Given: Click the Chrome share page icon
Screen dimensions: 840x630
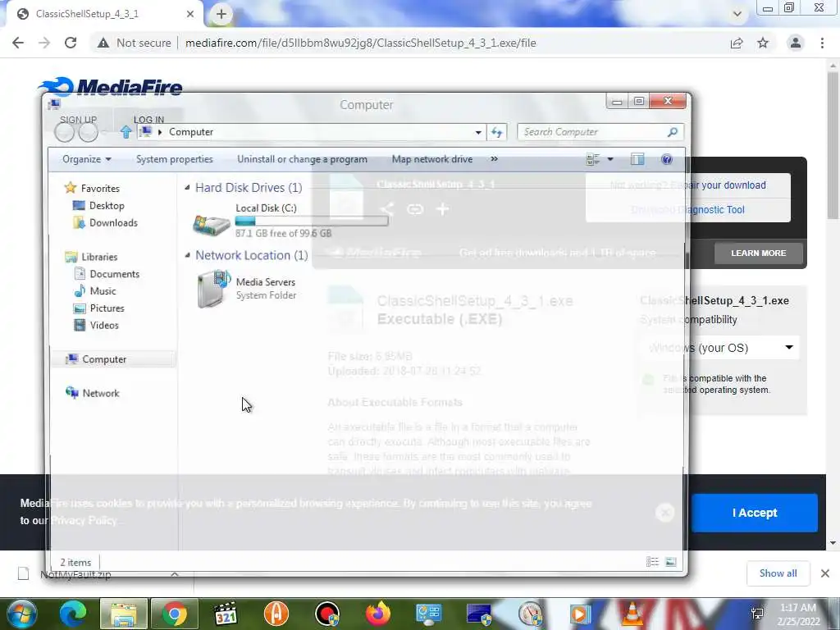Looking at the screenshot, I should [x=737, y=43].
